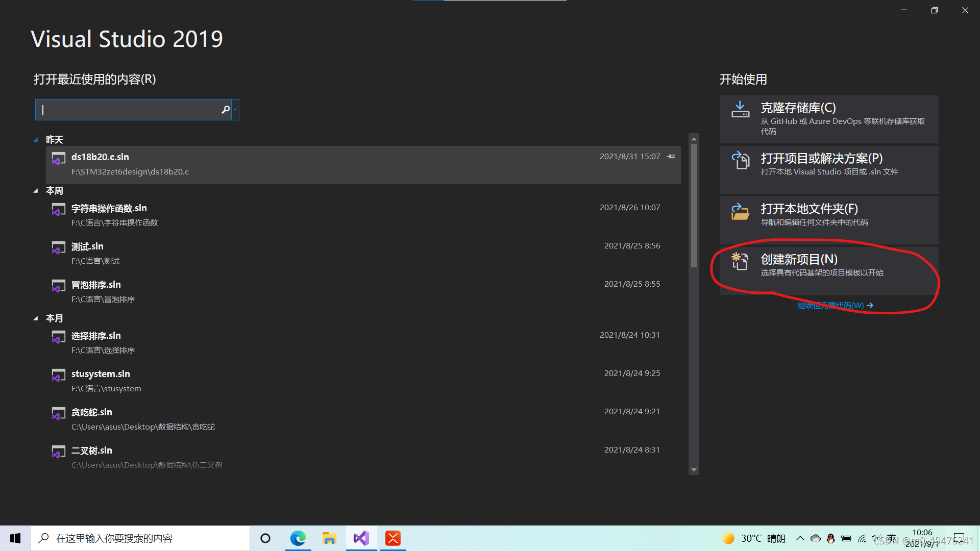Open recent solution 贪吃蛇.sln
The width and height of the screenshot is (980, 551).
92,412
